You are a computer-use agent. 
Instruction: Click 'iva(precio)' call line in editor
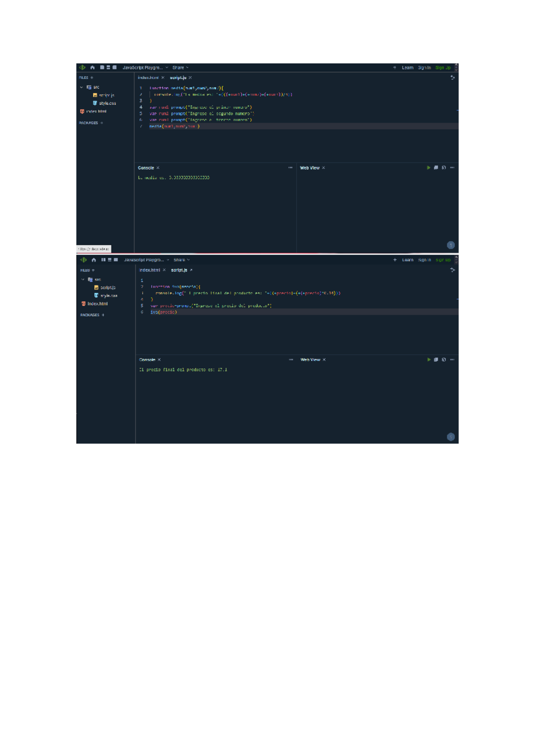pos(164,312)
